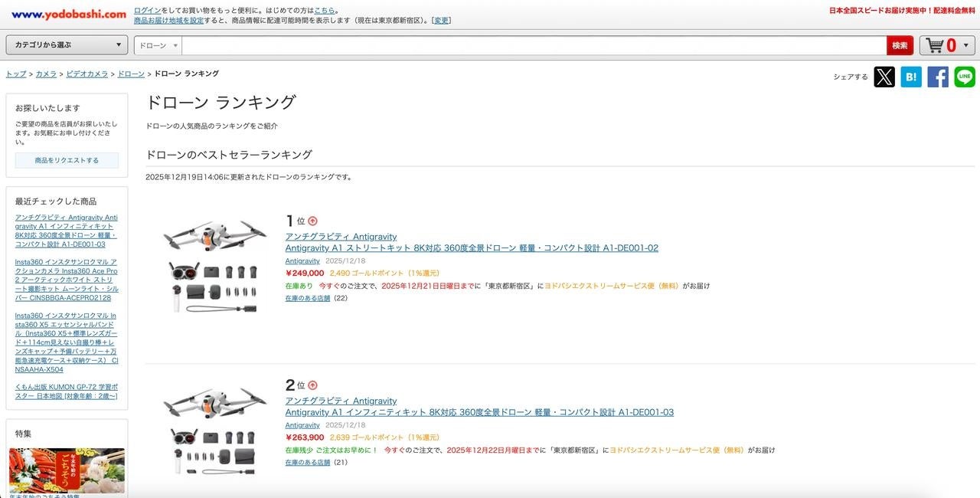Open the Yodobashi.com logo homepage
Viewport: 980px width, 498px height.
pos(69,14)
